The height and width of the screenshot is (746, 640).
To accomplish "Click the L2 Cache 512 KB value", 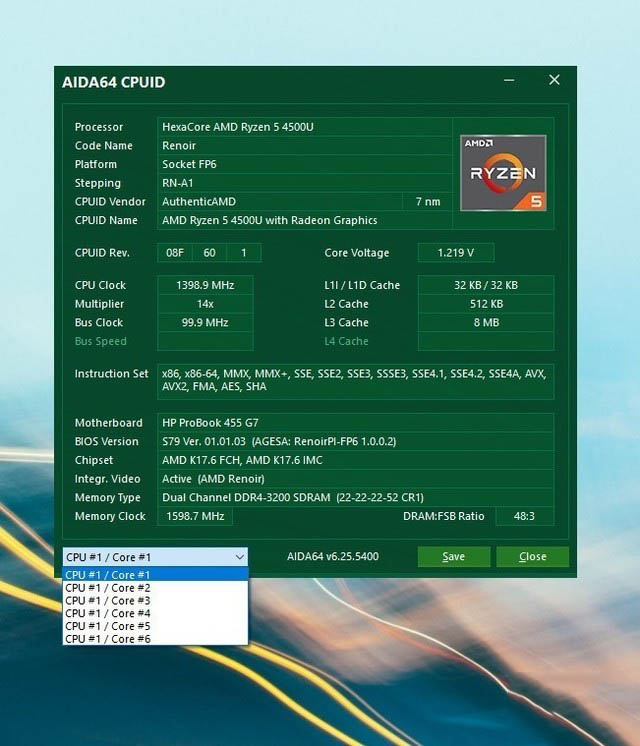I will click(486, 304).
